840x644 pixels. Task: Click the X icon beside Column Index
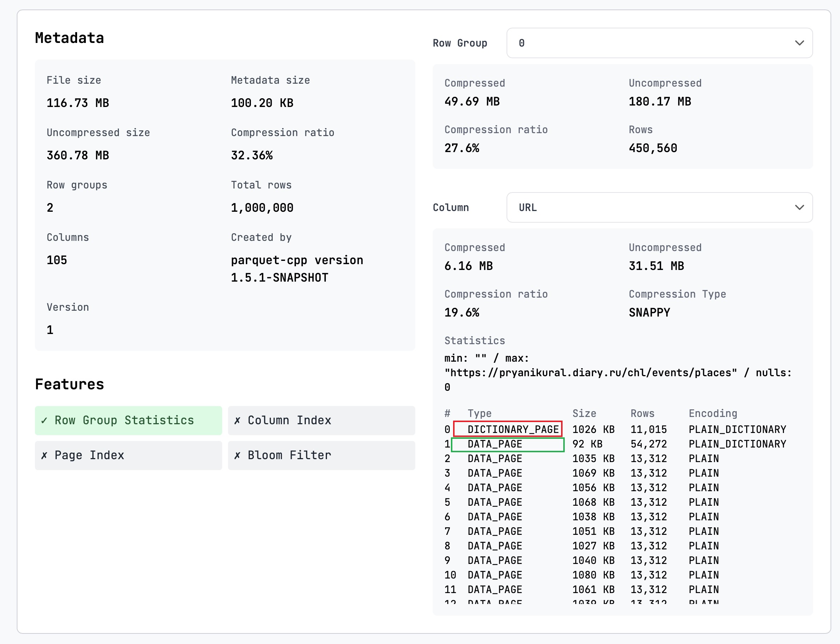pyautogui.click(x=237, y=421)
